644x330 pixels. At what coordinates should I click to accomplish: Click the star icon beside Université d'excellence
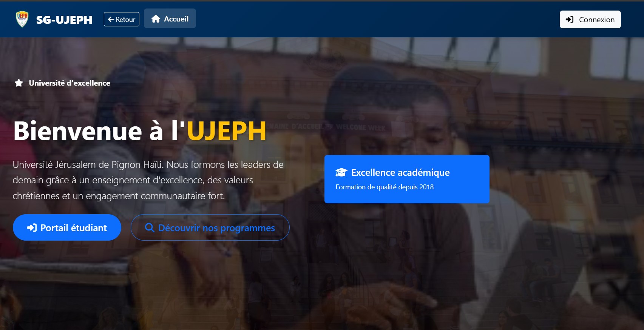point(19,83)
